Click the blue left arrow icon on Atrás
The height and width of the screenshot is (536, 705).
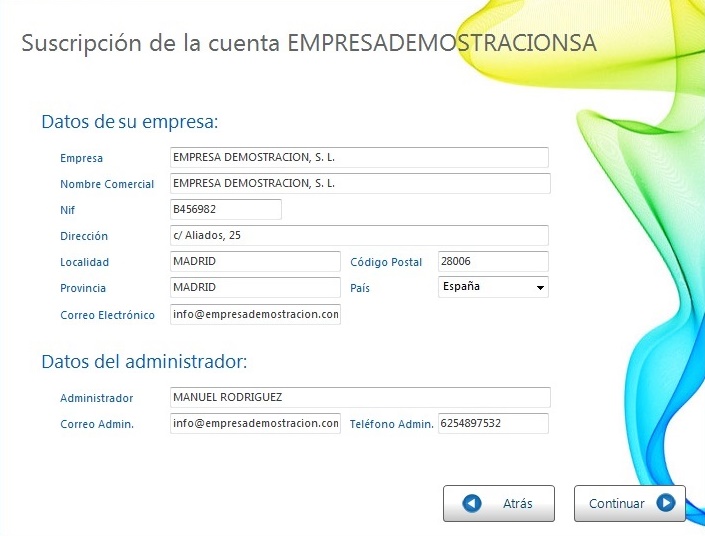pyautogui.click(x=472, y=503)
